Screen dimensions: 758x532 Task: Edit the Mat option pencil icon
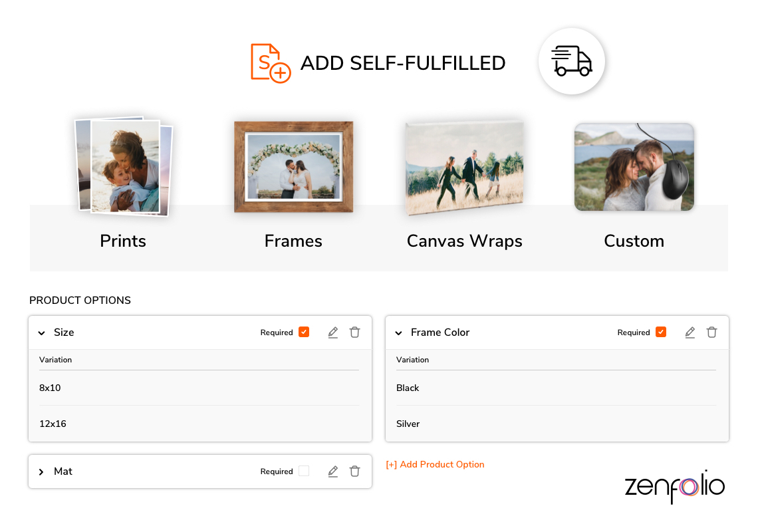tap(333, 471)
